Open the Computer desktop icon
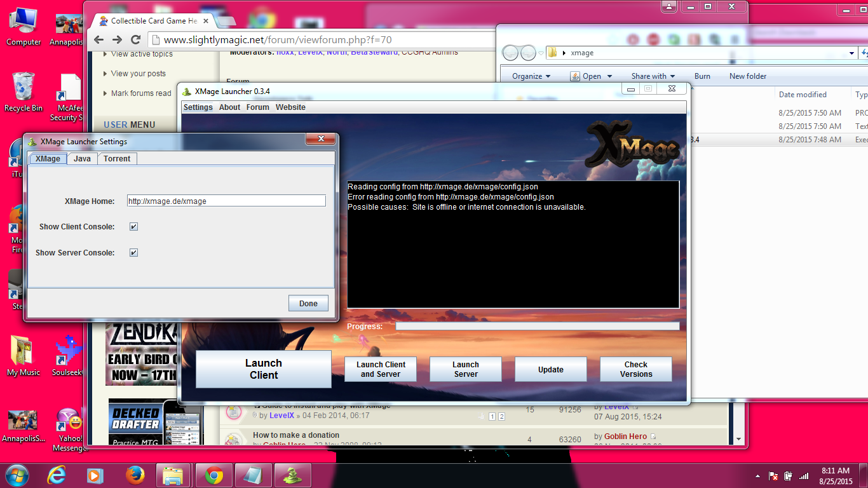This screenshot has height=488, width=868. tap(24, 27)
